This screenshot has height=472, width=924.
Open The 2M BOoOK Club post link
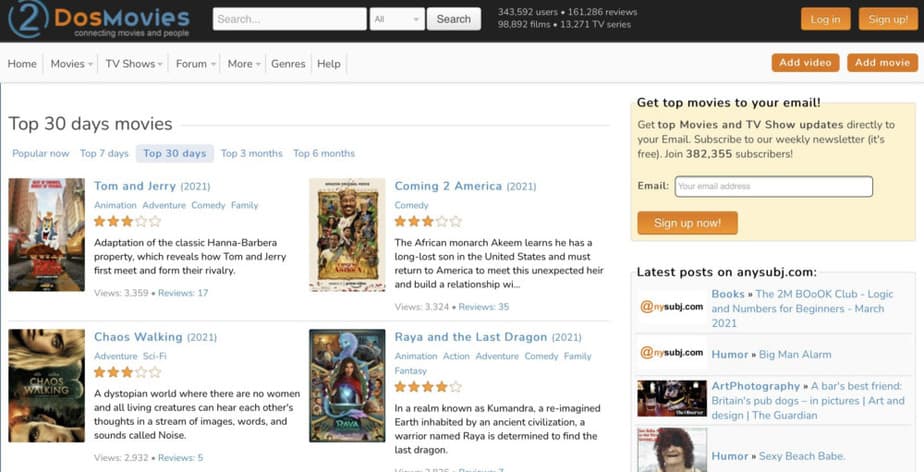(802, 308)
